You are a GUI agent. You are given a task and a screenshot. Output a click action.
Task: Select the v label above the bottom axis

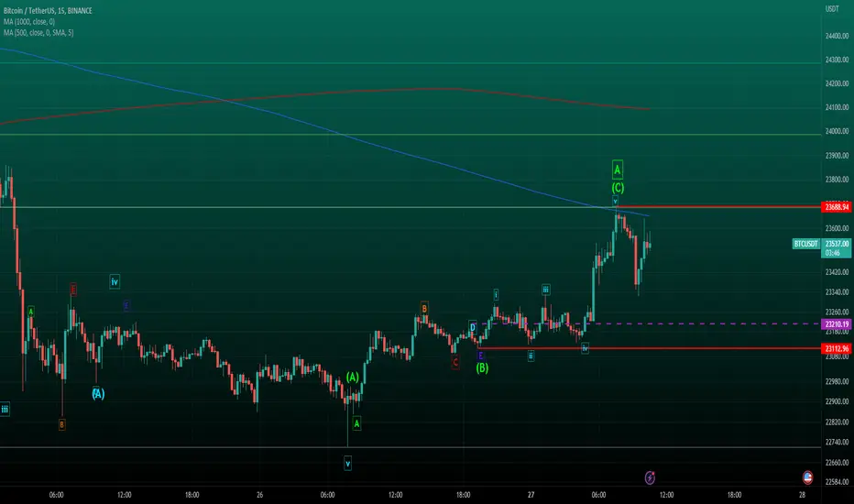347,464
